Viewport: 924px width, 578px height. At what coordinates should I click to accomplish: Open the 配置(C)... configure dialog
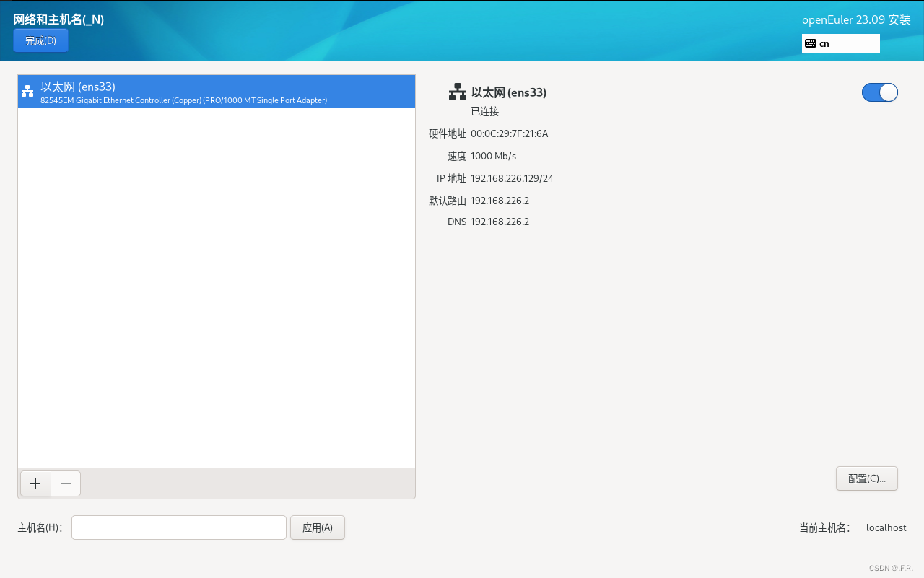click(866, 478)
